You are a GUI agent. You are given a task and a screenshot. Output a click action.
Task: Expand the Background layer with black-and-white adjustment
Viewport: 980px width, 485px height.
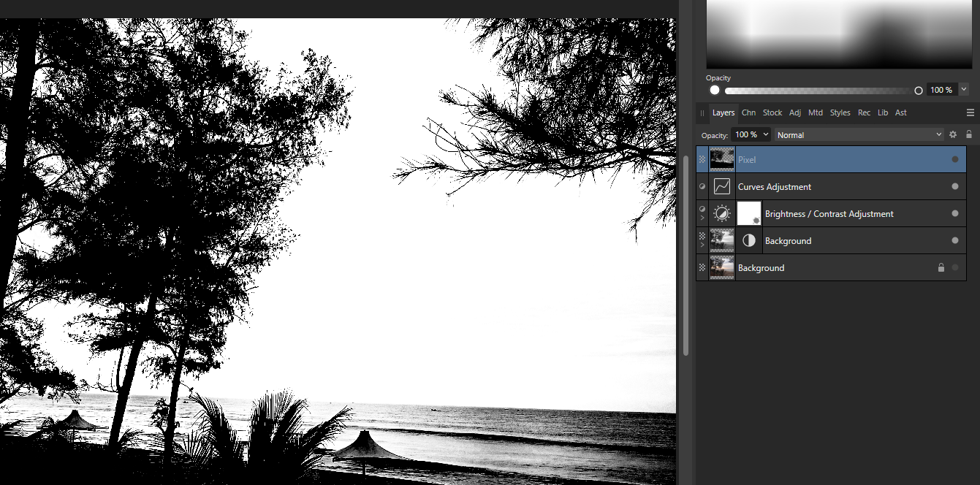(702, 245)
